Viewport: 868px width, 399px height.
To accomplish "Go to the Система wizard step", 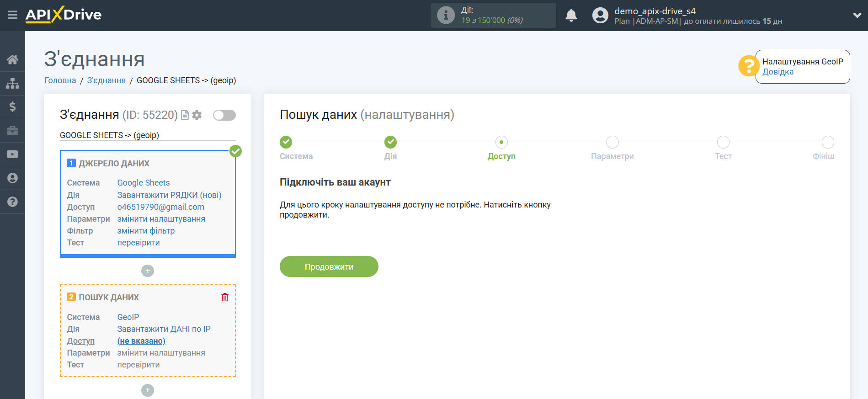I will [286, 142].
